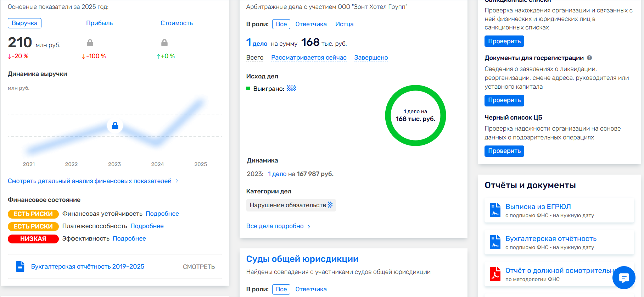Show cases Рассматривается сейчас
The height and width of the screenshot is (297, 644).
(x=309, y=57)
